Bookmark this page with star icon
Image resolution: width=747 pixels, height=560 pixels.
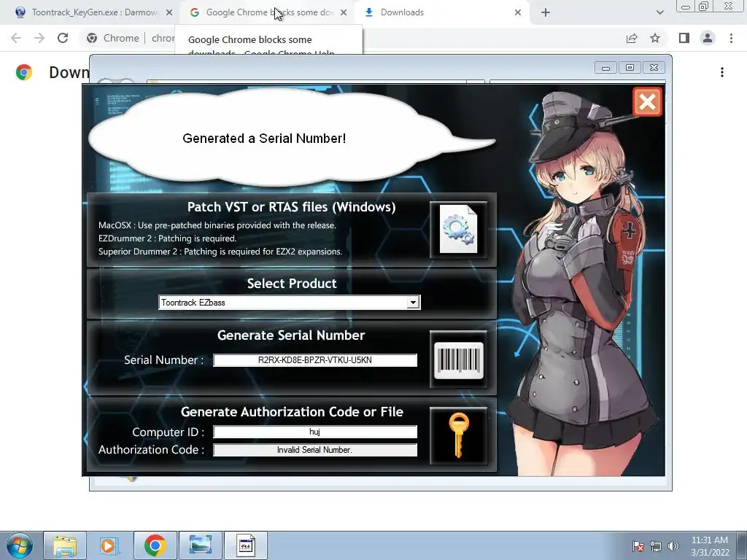(655, 38)
